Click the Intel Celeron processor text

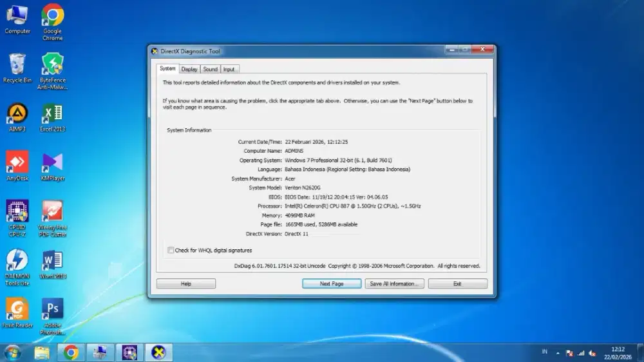click(353, 206)
